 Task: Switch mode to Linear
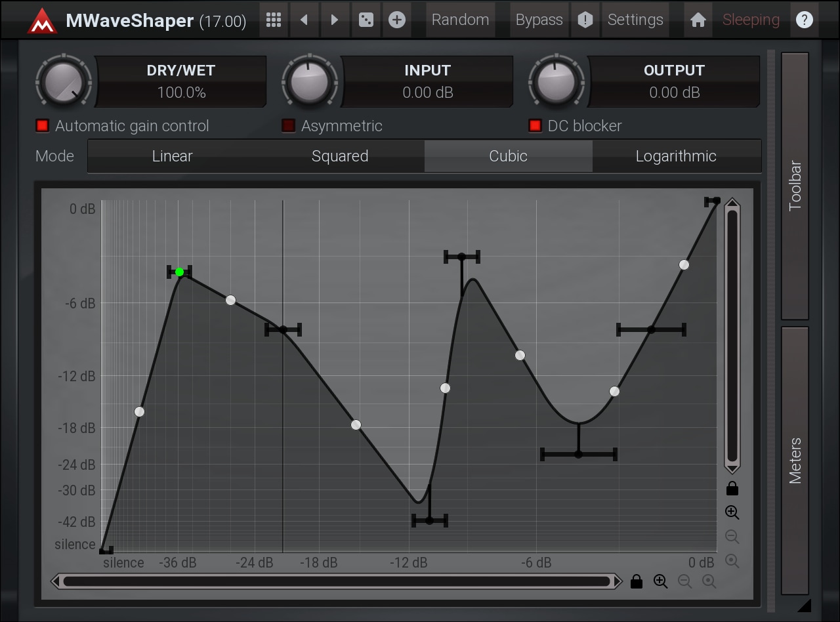pyautogui.click(x=172, y=156)
